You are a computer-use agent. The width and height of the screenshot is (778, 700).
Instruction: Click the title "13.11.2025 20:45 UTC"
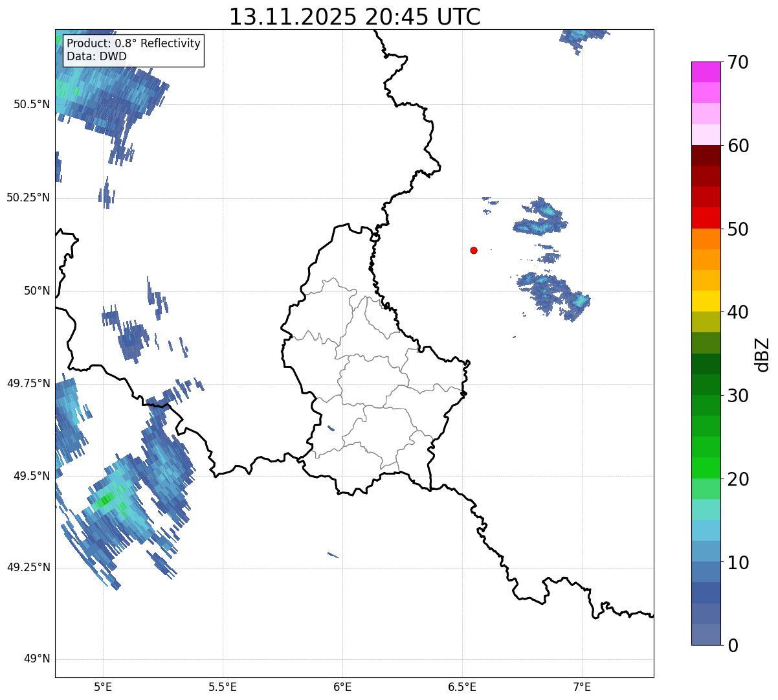click(x=355, y=17)
